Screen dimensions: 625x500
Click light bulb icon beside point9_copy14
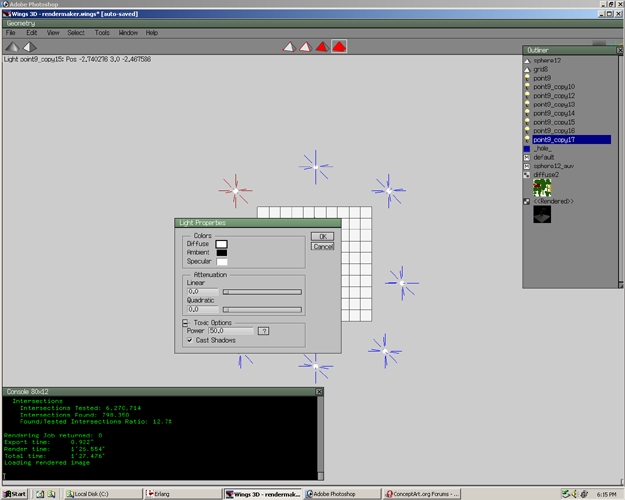pos(527,113)
